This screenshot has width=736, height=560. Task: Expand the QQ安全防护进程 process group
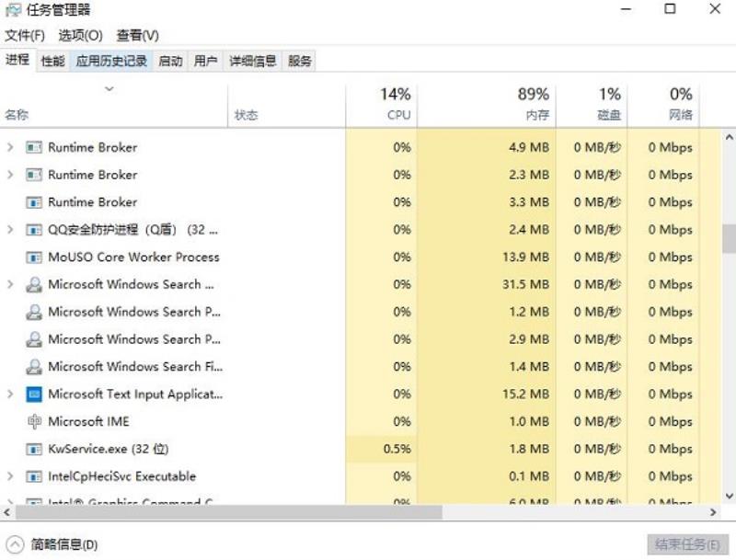click(x=10, y=230)
